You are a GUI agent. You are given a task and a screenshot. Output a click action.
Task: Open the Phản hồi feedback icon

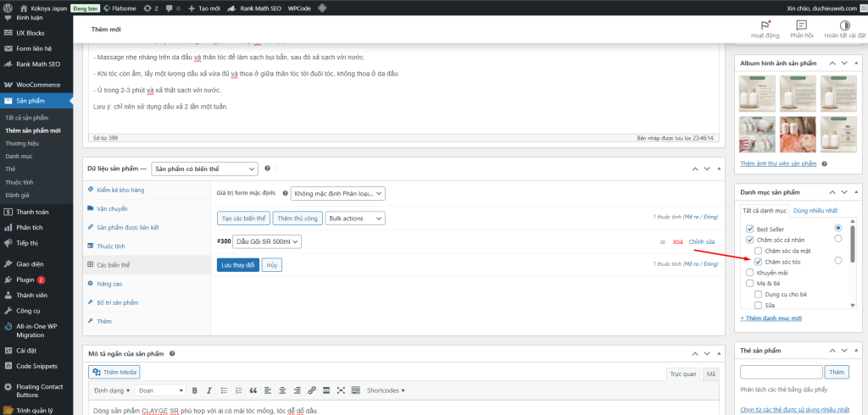[801, 25]
